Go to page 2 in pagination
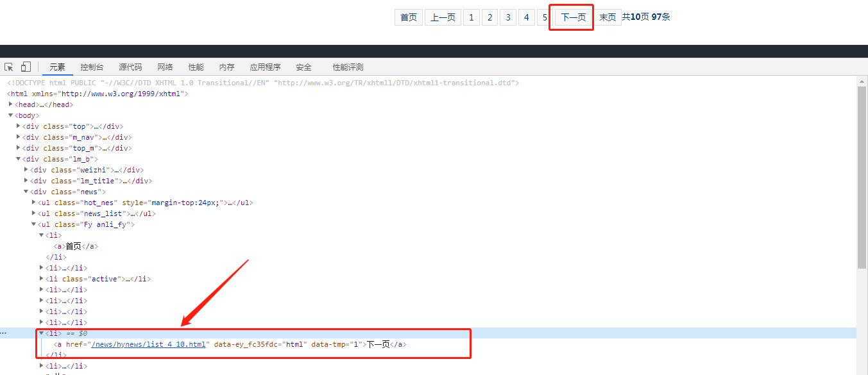The image size is (868, 375). (489, 17)
